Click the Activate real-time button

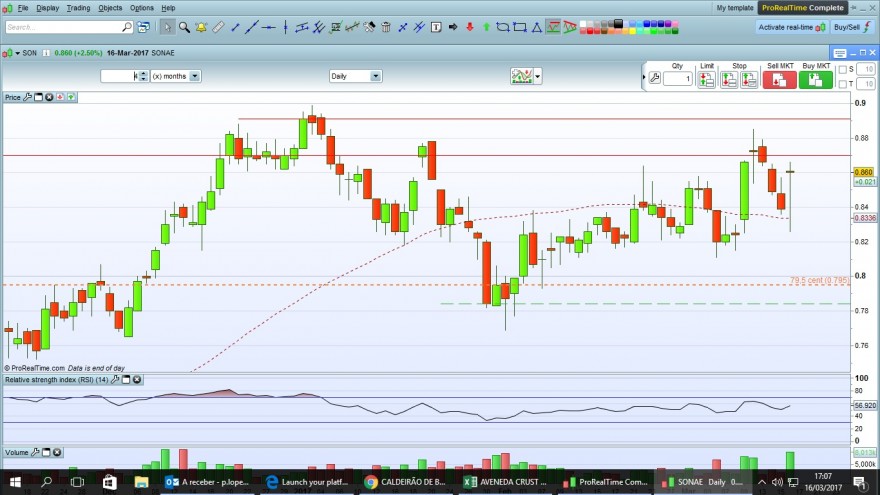pos(791,27)
